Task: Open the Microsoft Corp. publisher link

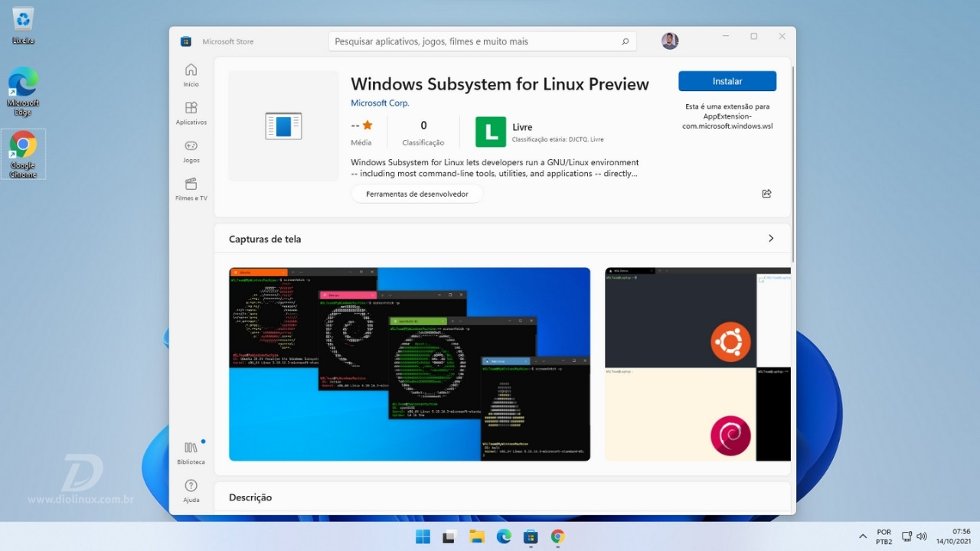Action: coord(380,102)
